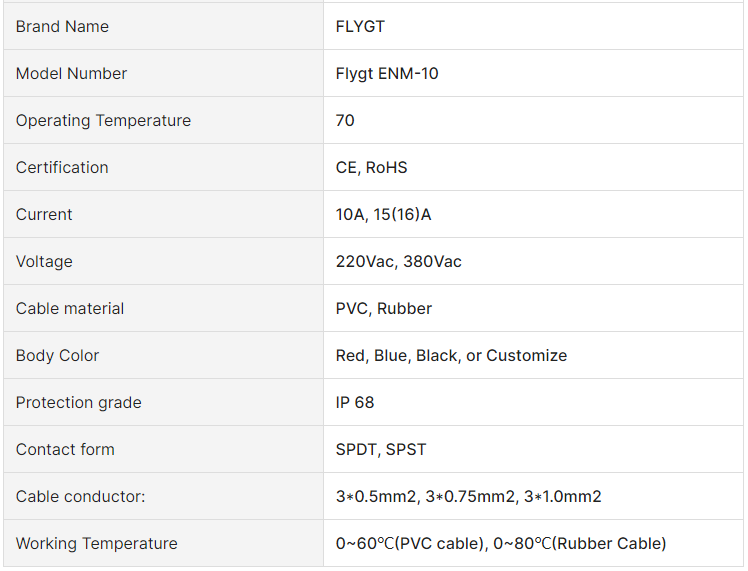The image size is (748, 571).
Task: Select the 10A, 15(16)A current value
Action: pos(383,215)
